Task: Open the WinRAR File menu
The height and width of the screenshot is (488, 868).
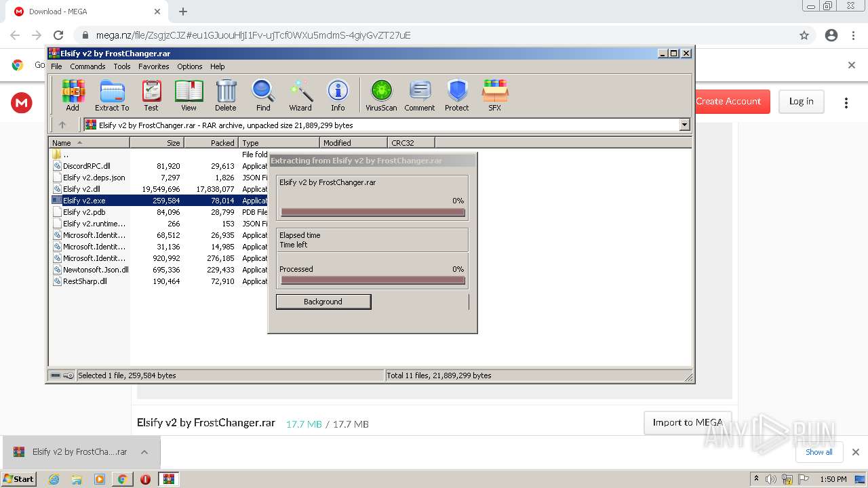Action: coord(56,66)
